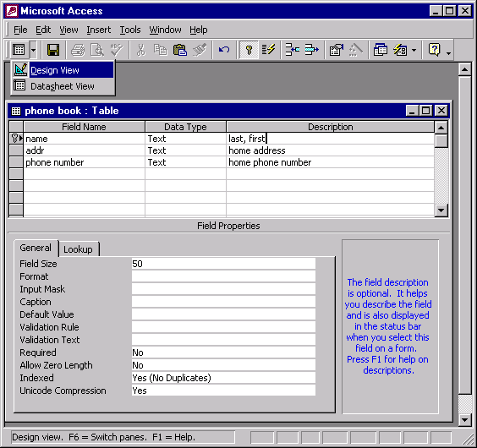Screen dimensions: 477x448
Task: Click the Validation Rule property field
Action: (x=223, y=327)
